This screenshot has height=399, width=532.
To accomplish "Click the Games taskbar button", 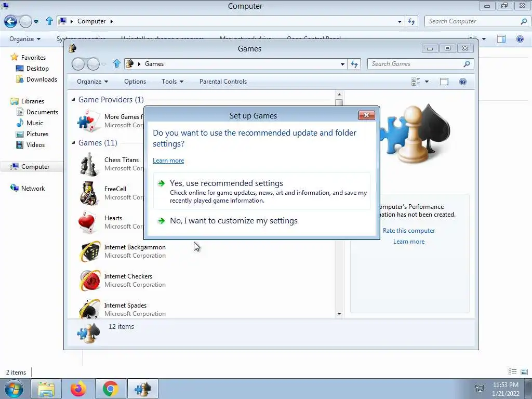I will pos(143,389).
